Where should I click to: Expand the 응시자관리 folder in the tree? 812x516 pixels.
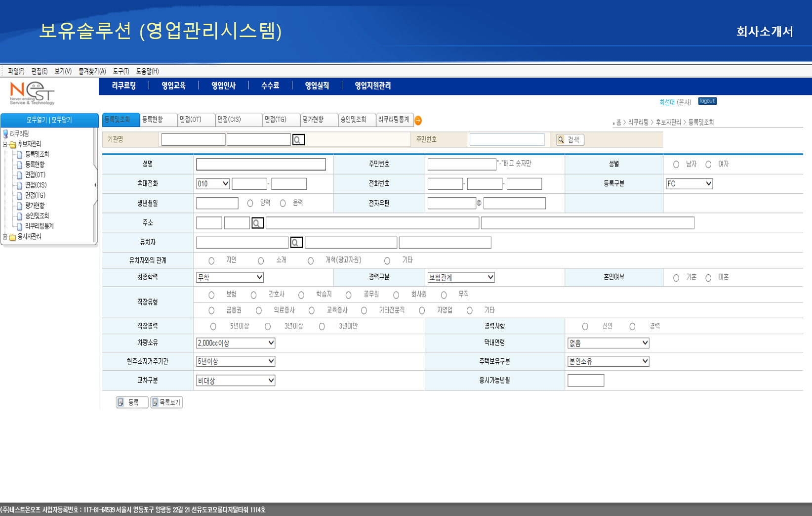pos(4,236)
